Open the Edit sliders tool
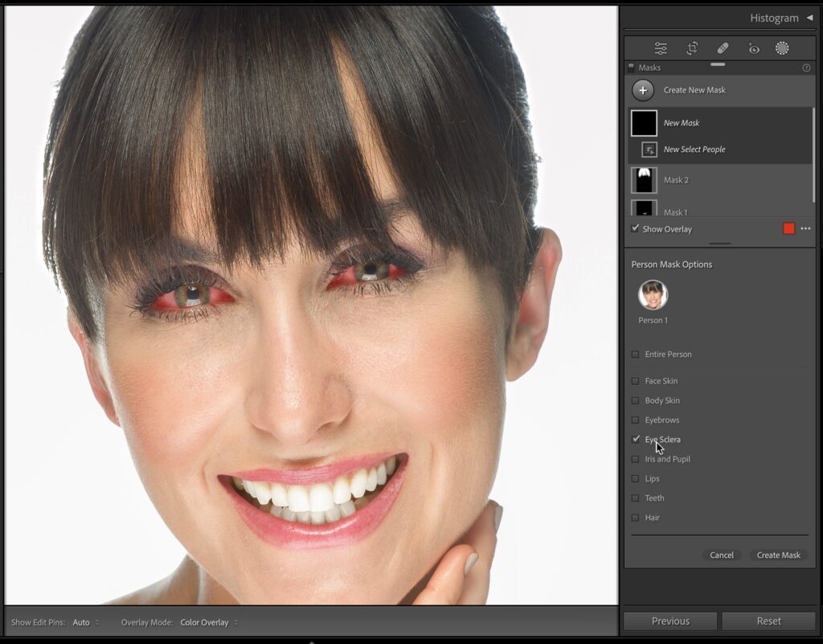Viewport: 823px width, 644px height. (x=661, y=48)
